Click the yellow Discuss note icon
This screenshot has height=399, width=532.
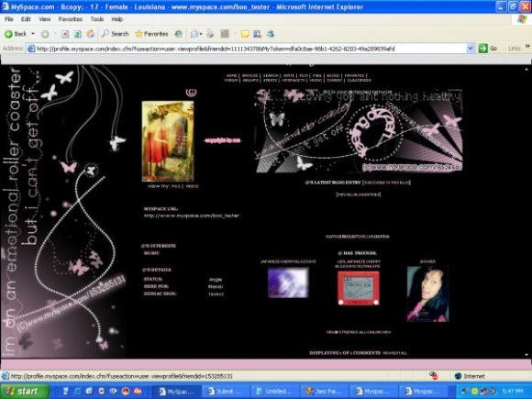(245, 34)
